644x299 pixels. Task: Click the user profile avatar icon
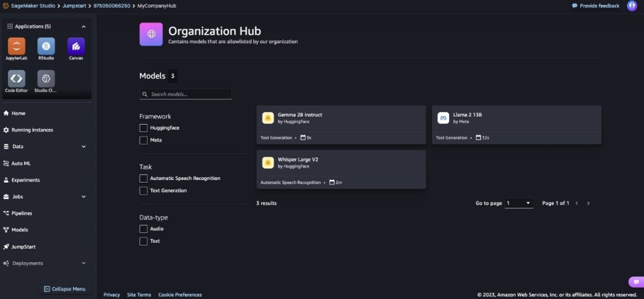click(x=631, y=6)
